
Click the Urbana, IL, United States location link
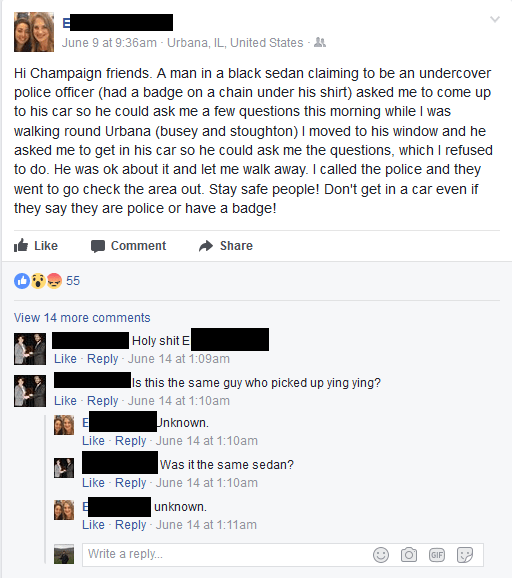click(235, 43)
